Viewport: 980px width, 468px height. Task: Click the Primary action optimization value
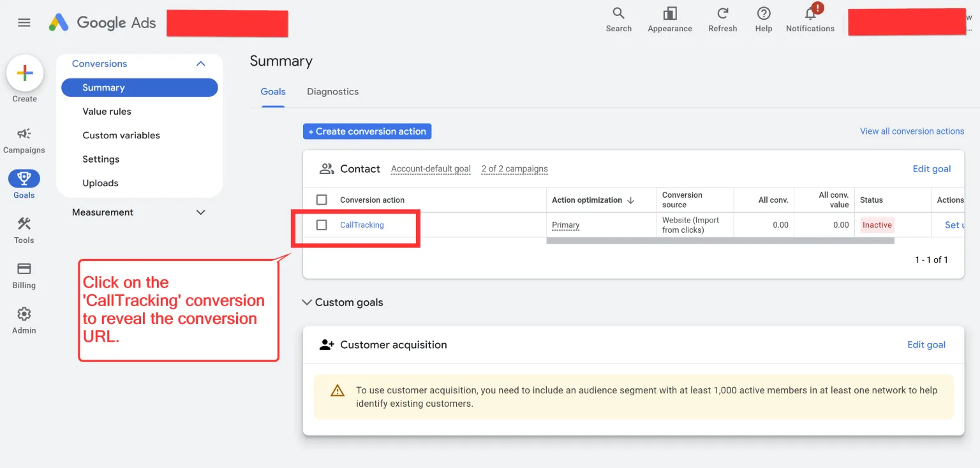coord(565,225)
